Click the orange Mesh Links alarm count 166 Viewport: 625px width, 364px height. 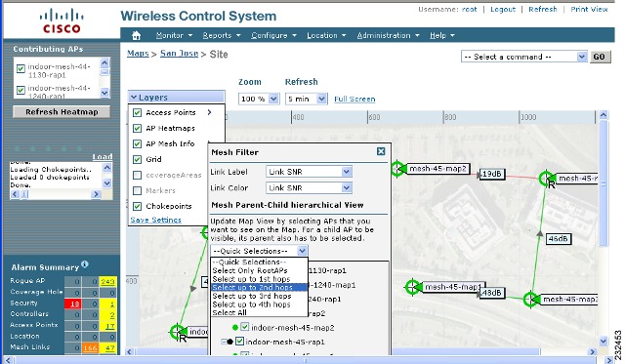[90, 347]
